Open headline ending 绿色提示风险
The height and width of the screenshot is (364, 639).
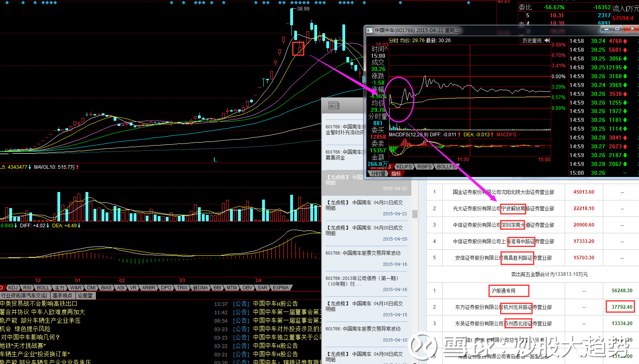[25, 329]
